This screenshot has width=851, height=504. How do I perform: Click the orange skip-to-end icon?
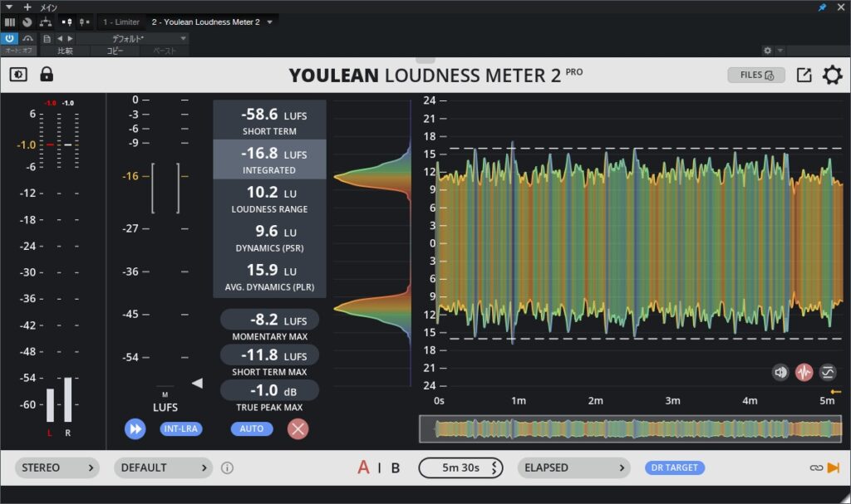click(x=834, y=467)
